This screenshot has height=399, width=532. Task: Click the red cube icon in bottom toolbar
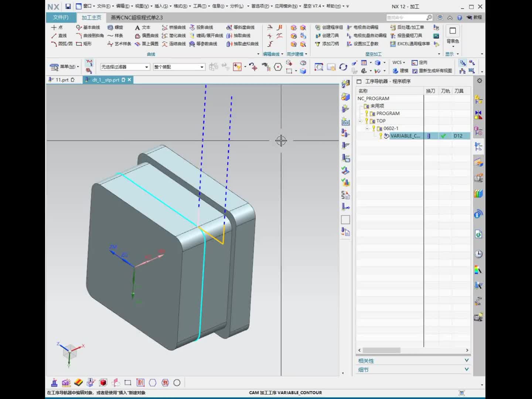click(103, 383)
